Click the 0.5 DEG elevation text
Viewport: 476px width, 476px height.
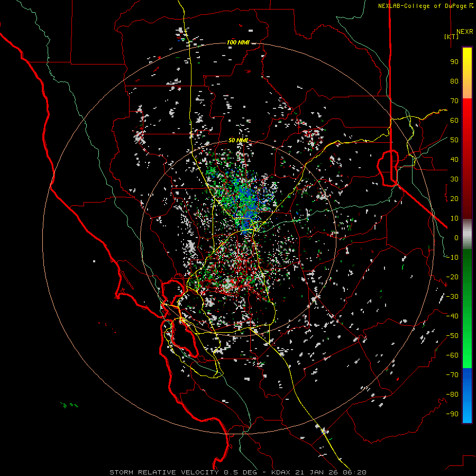pyautogui.click(x=241, y=472)
